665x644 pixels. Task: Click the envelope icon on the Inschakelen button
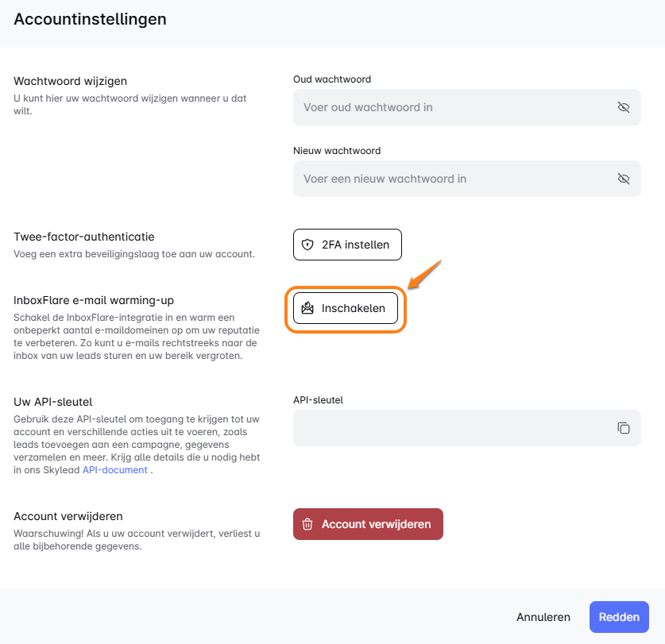pos(307,308)
